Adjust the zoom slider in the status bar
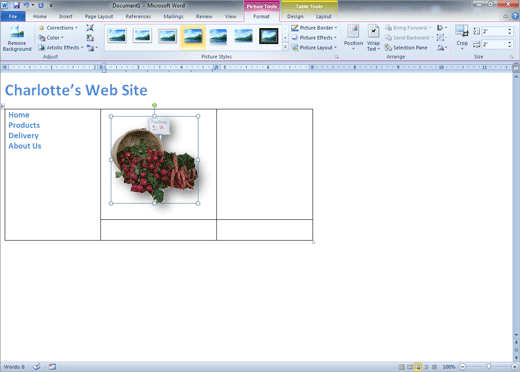 tap(488, 367)
